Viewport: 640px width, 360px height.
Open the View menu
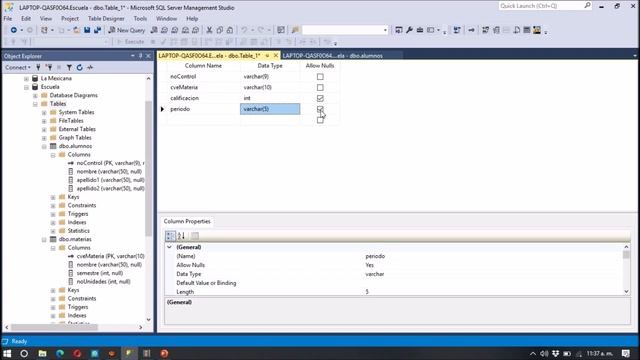pyautogui.click(x=46, y=18)
